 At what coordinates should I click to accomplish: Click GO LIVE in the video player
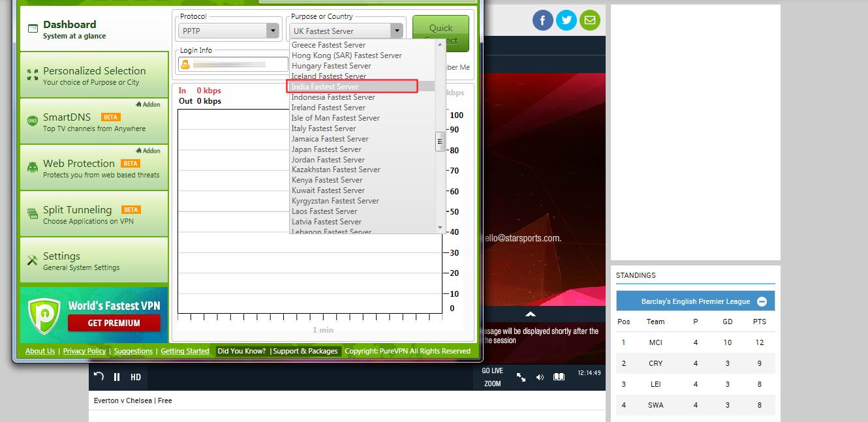coord(493,370)
